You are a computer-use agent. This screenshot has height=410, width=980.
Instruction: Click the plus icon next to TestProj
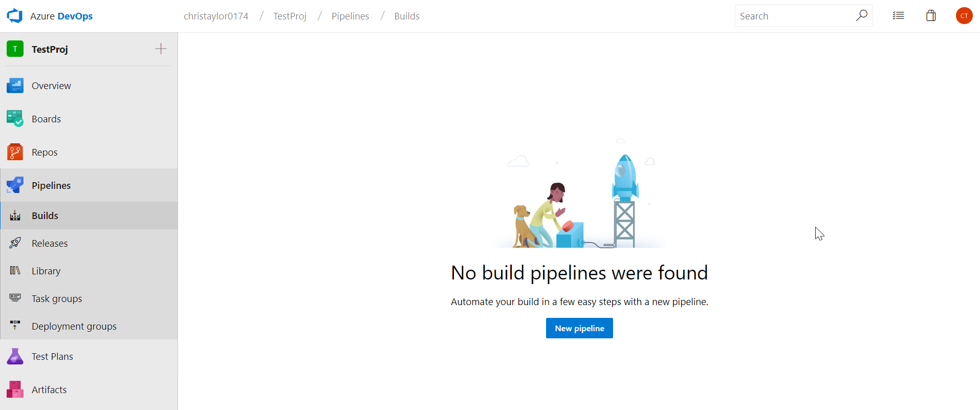(x=161, y=49)
